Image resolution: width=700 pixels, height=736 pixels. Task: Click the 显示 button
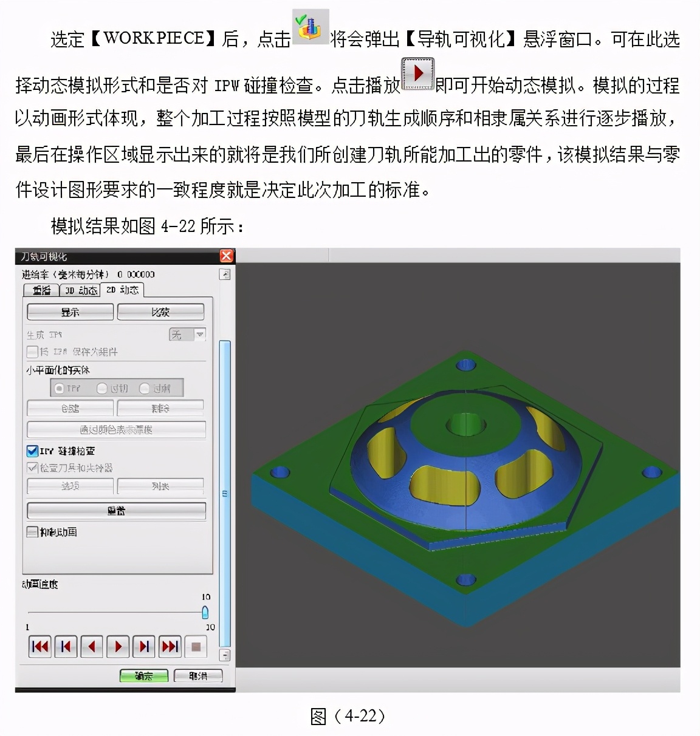(x=70, y=312)
